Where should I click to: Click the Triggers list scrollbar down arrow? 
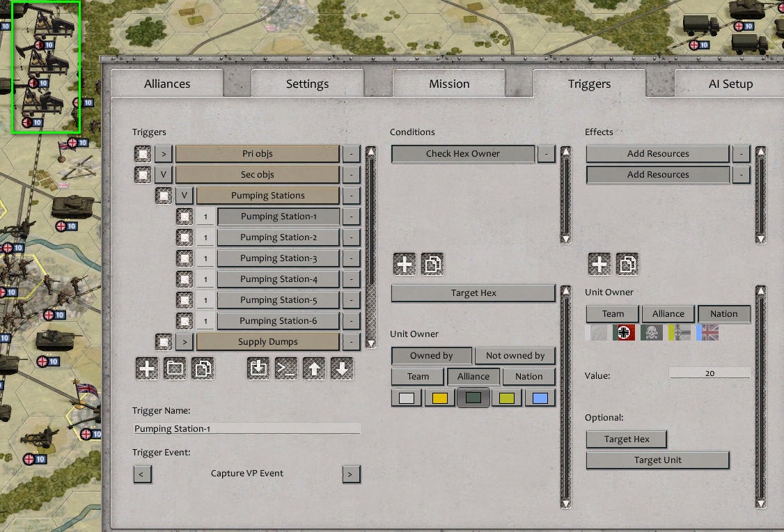(x=371, y=343)
